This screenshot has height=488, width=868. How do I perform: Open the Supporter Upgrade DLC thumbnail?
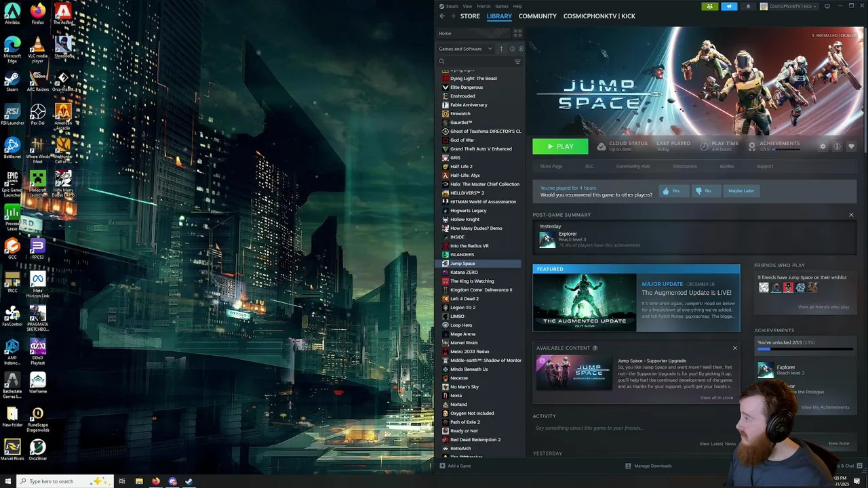click(x=574, y=373)
